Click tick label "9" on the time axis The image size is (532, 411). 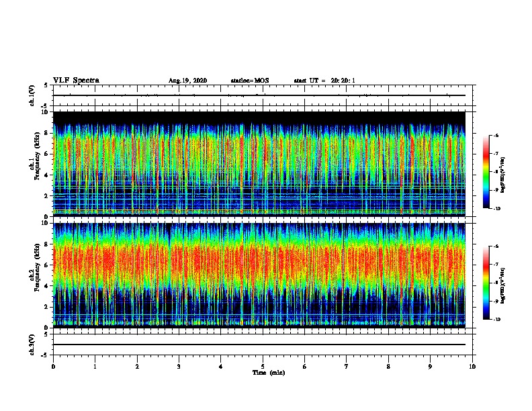pyautogui.click(x=430, y=367)
